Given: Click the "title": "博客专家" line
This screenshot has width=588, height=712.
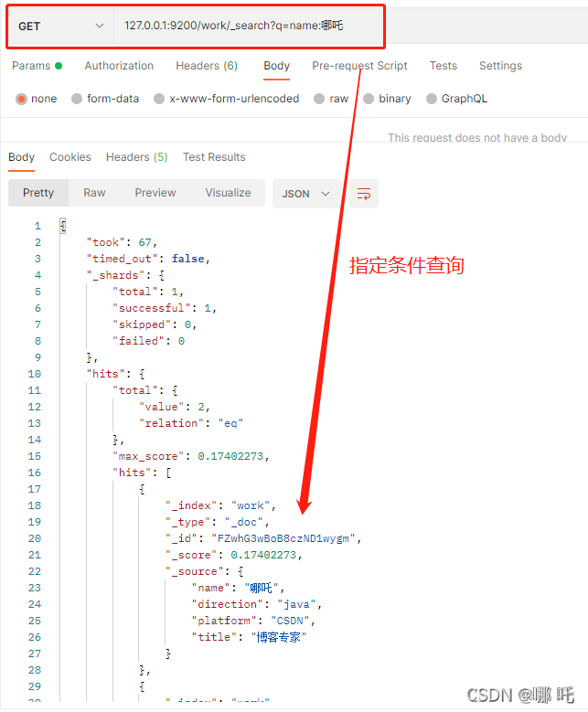Looking at the screenshot, I should [x=249, y=637].
